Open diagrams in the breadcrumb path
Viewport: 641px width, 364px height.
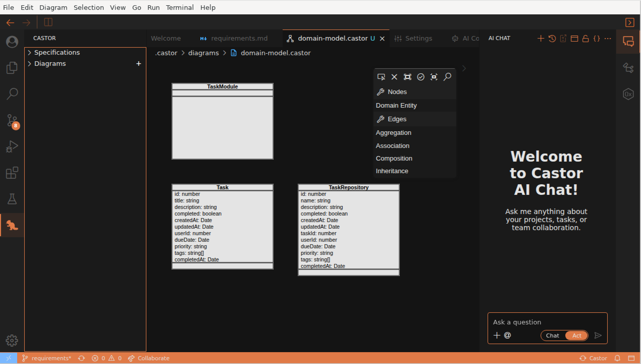(203, 53)
